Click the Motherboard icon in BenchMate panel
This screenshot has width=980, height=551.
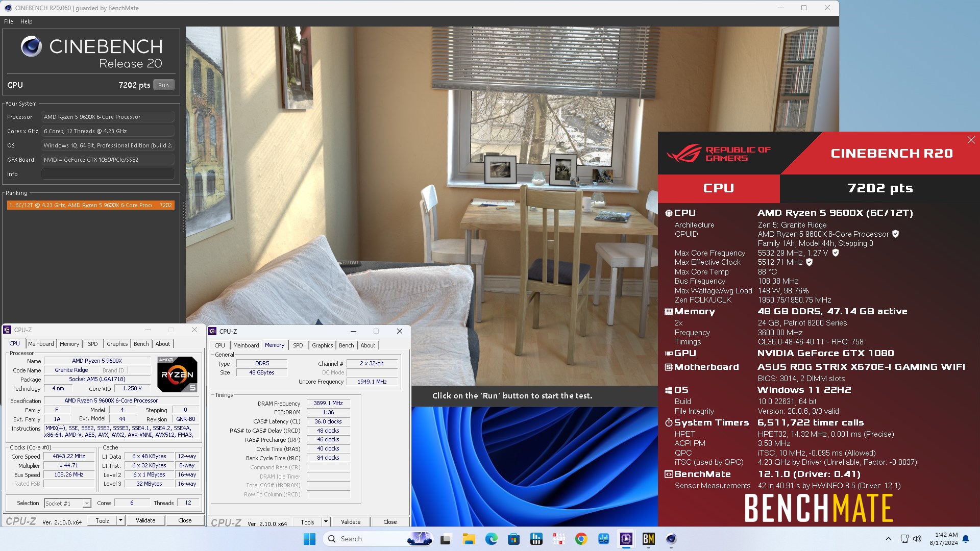(x=669, y=367)
